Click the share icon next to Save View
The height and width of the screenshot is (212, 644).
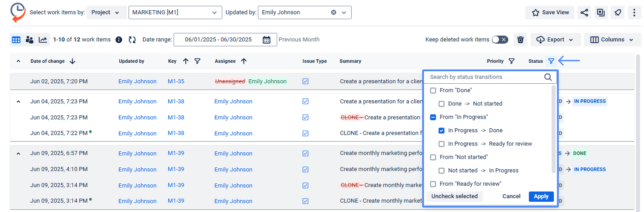(x=584, y=12)
